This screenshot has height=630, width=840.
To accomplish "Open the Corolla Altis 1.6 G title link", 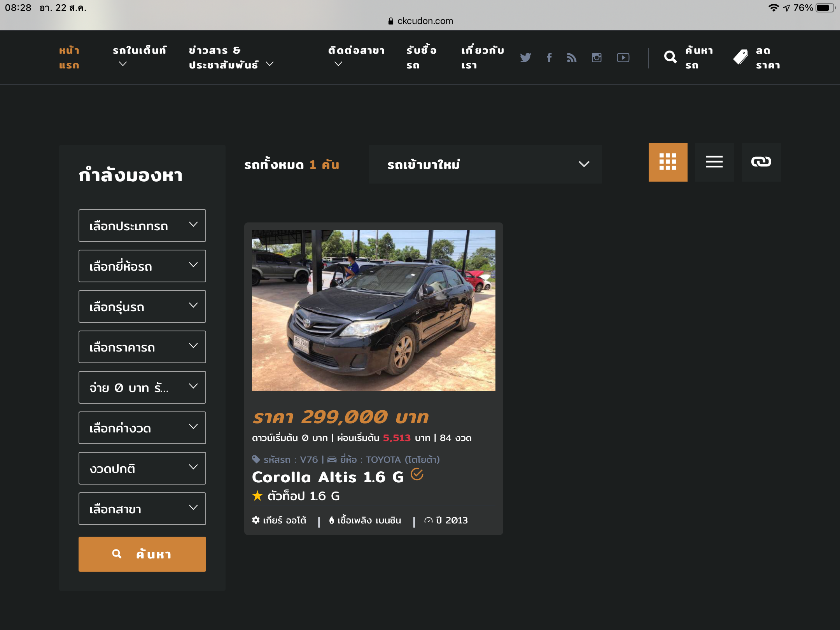I will pos(328,477).
